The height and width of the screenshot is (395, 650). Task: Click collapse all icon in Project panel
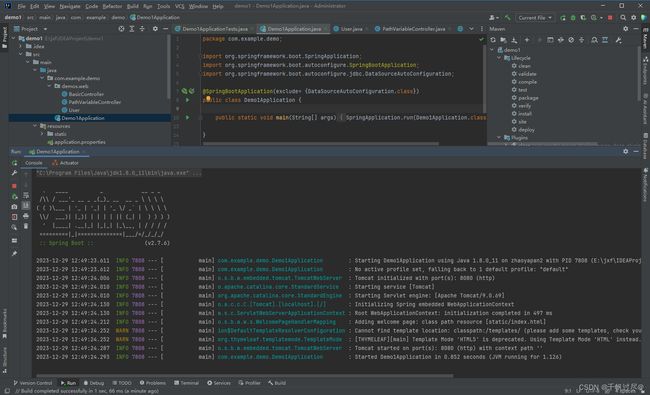(x=142, y=29)
